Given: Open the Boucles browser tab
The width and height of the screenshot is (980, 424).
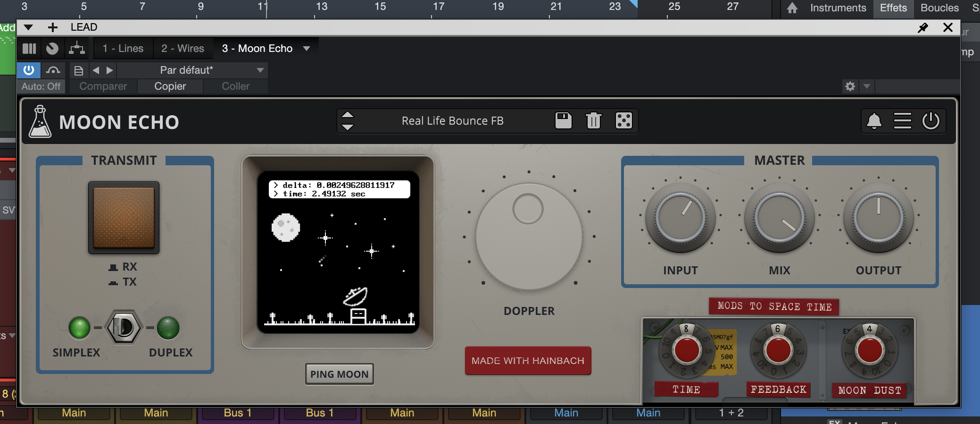Looking at the screenshot, I should click(x=939, y=8).
